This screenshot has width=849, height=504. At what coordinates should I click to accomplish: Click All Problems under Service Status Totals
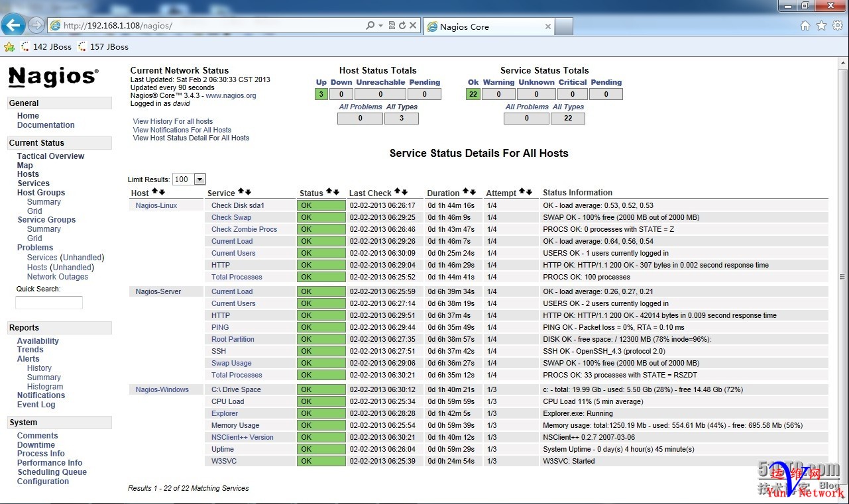point(527,107)
